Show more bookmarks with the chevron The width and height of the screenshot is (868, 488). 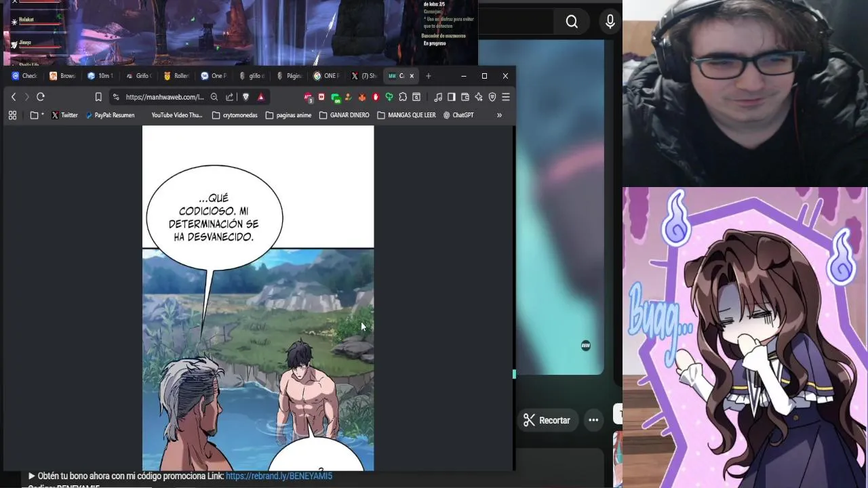point(499,115)
